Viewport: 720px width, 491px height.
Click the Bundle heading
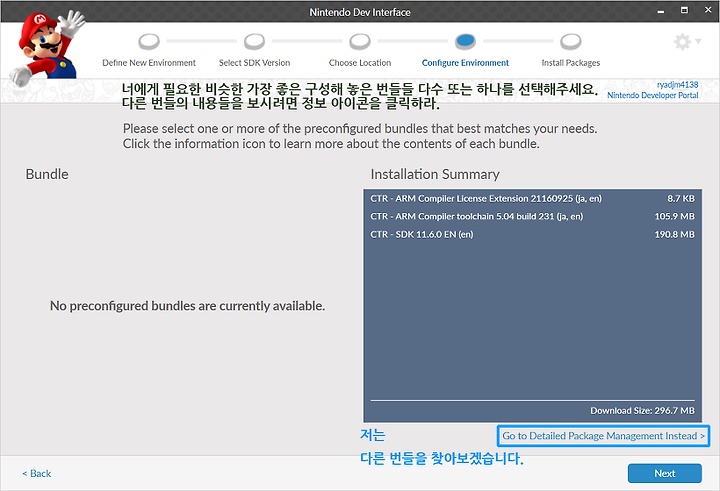[x=47, y=175]
